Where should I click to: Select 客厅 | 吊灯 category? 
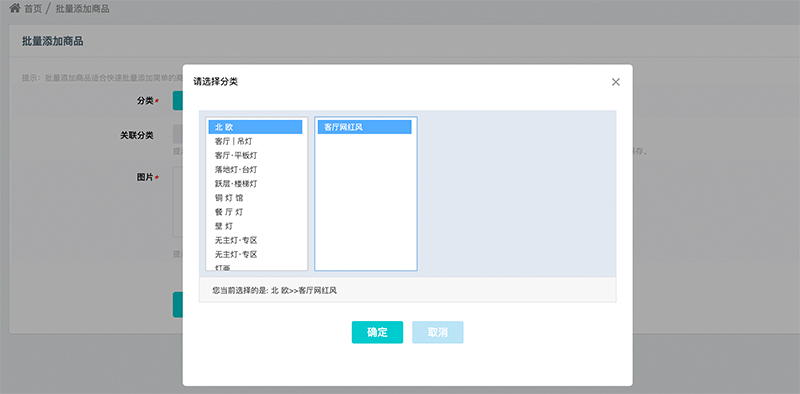pyautogui.click(x=255, y=141)
